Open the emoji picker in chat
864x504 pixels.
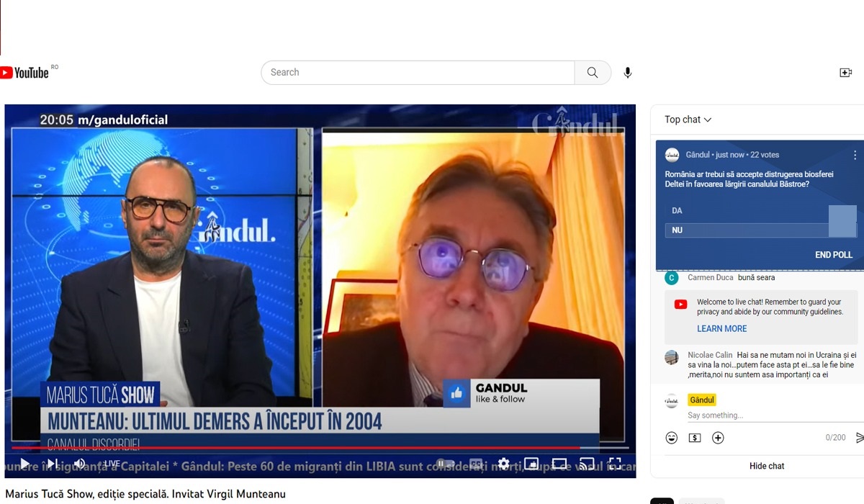coord(672,438)
